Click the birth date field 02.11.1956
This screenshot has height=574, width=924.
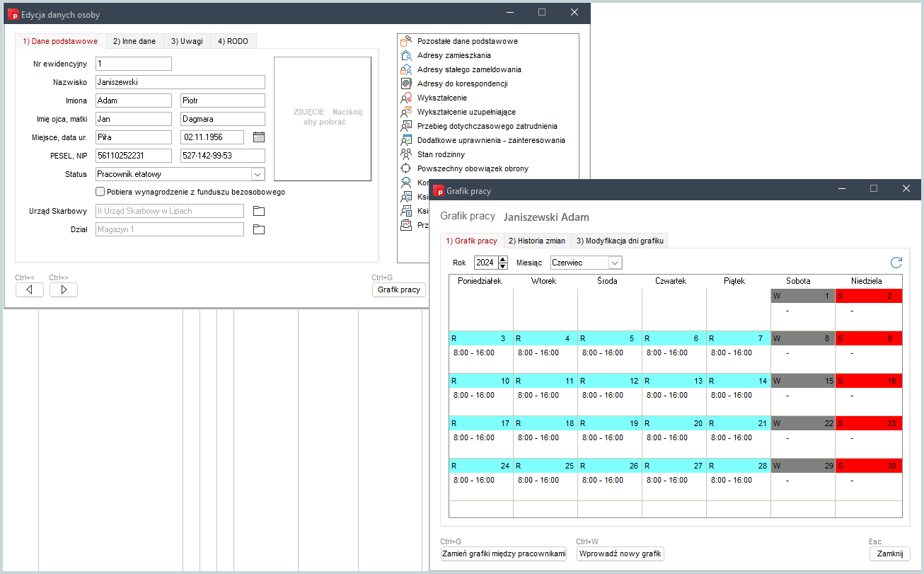point(212,137)
